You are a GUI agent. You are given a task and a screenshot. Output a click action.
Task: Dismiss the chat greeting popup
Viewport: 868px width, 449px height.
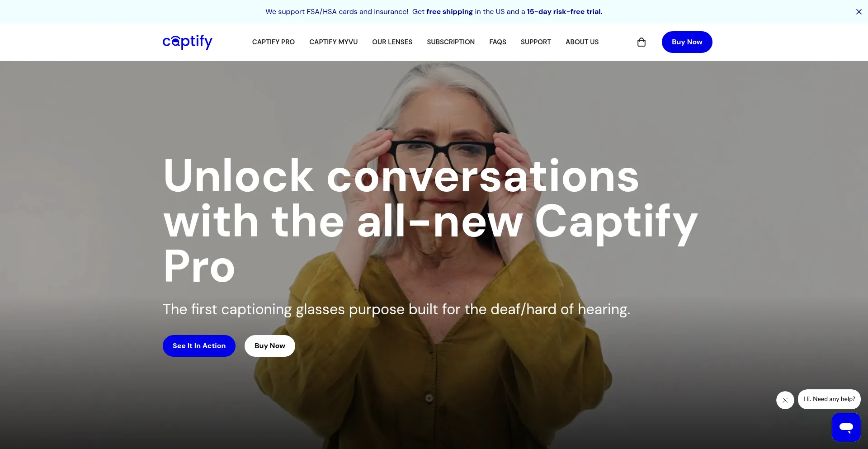point(785,400)
